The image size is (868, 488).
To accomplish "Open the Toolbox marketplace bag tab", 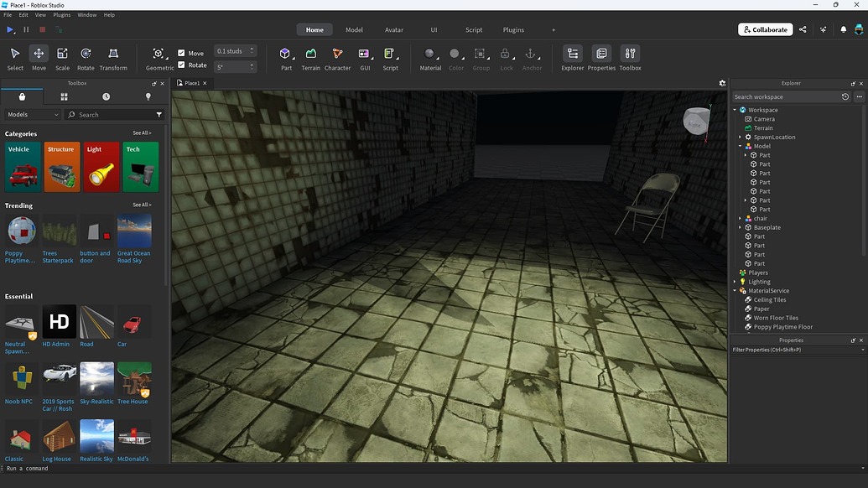I will 22,96.
